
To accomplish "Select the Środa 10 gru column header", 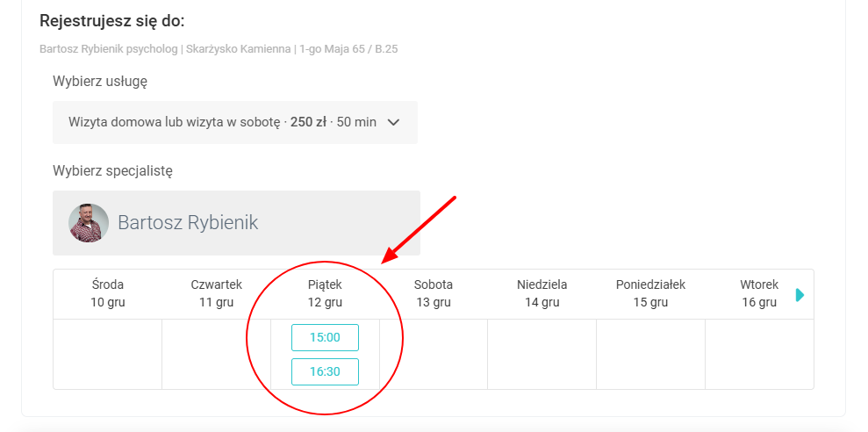I will click(108, 293).
